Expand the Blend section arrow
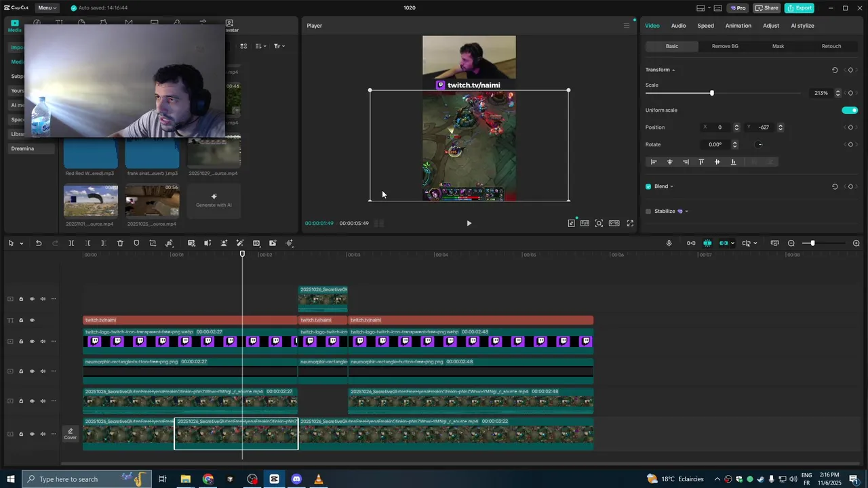 point(671,186)
